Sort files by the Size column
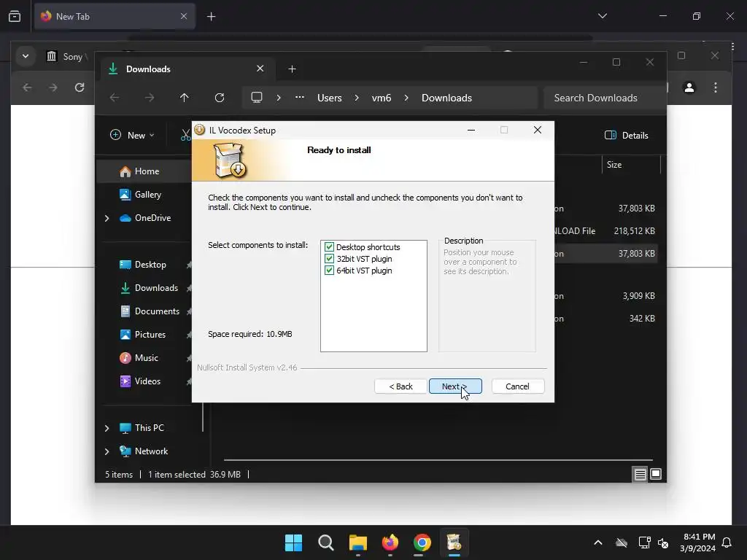The height and width of the screenshot is (560, 747). click(x=631, y=165)
